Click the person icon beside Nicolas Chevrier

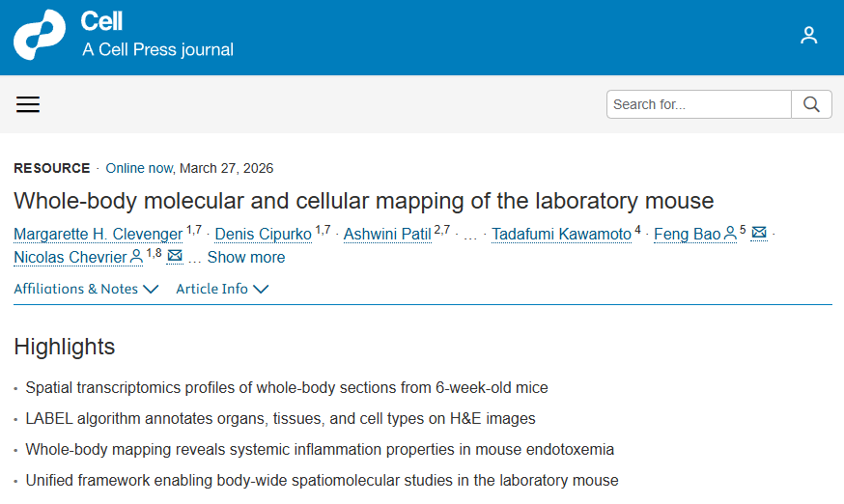pos(136,256)
